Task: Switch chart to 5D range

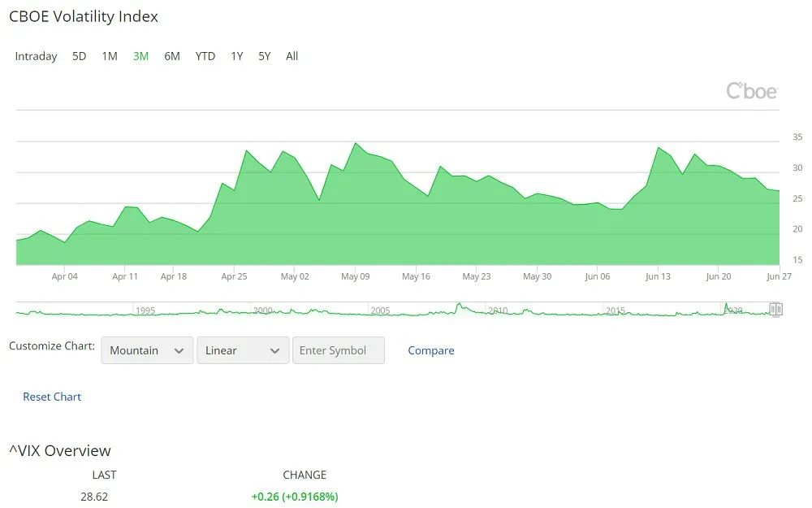Action: click(x=79, y=56)
